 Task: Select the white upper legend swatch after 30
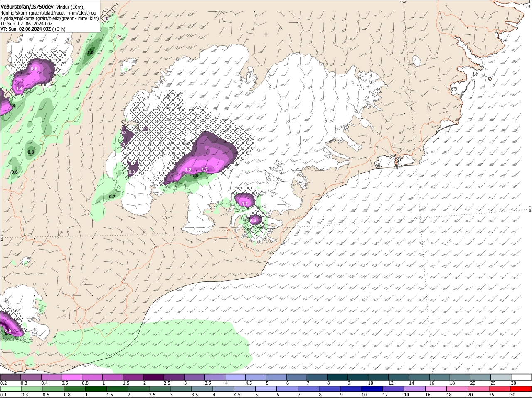(522, 377)
